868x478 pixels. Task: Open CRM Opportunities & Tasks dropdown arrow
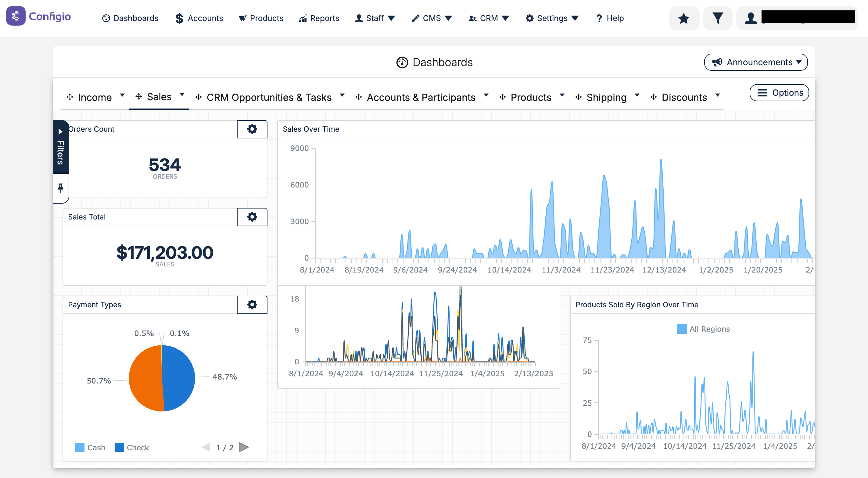coord(342,95)
